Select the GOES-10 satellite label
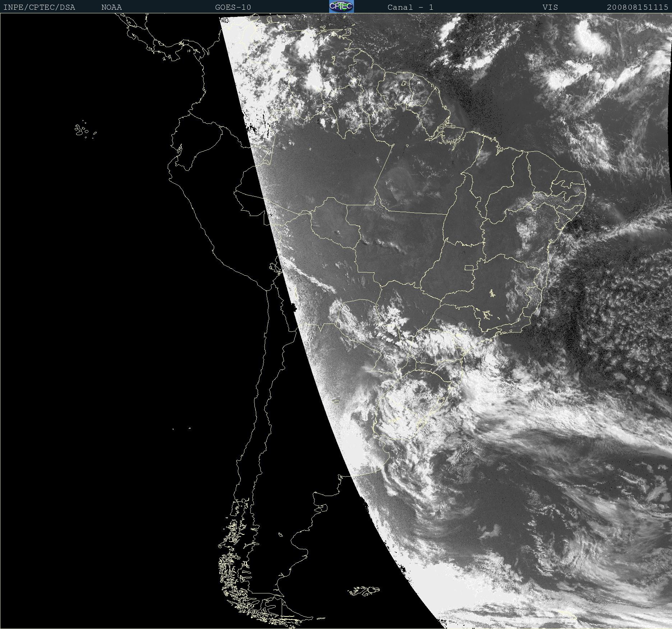Image resolution: width=672 pixels, height=629 pixels. pos(233,7)
